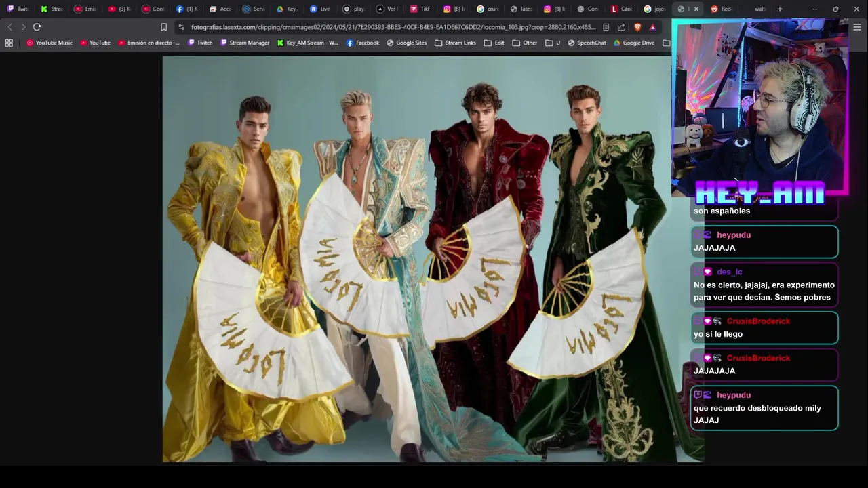Switch to the Facebook (1) tab

pos(186,9)
